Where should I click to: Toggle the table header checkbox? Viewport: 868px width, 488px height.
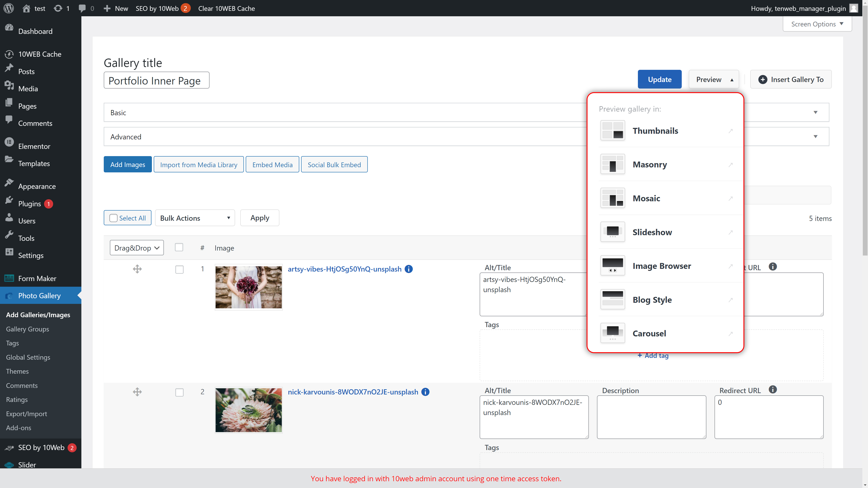coord(179,248)
